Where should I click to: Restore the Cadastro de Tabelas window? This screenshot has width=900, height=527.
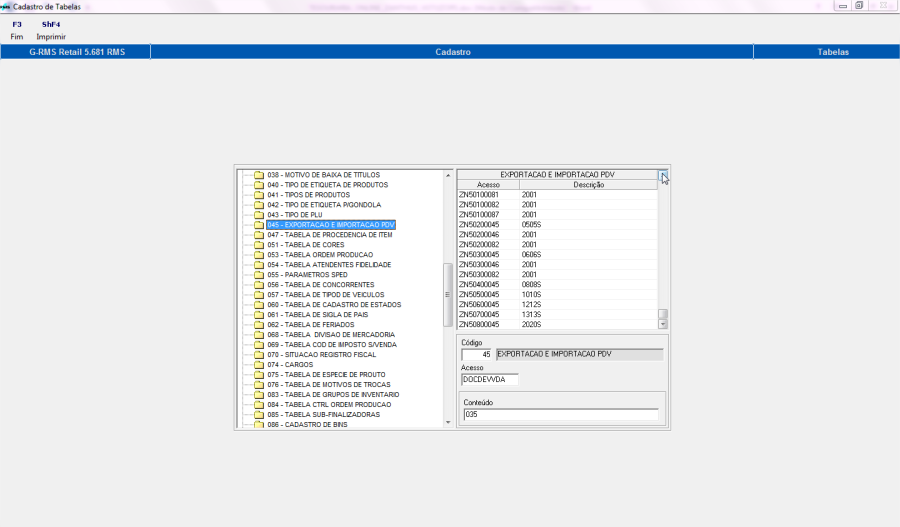click(x=859, y=6)
